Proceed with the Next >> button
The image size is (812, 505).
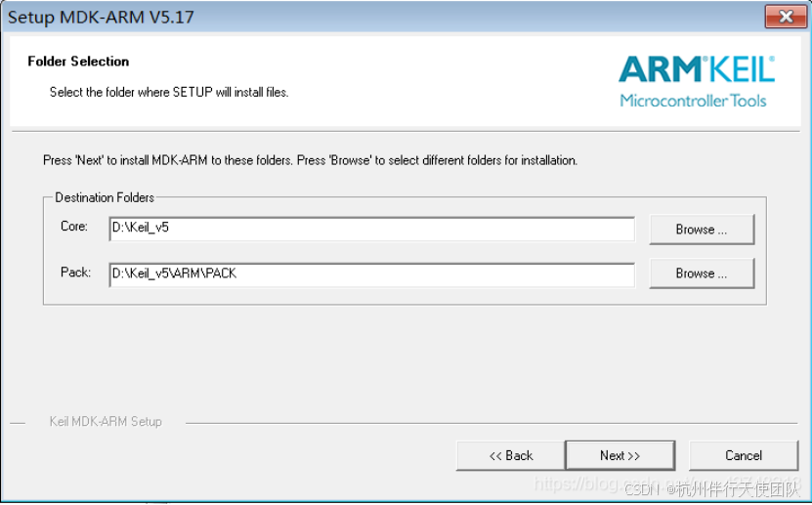tap(620, 455)
